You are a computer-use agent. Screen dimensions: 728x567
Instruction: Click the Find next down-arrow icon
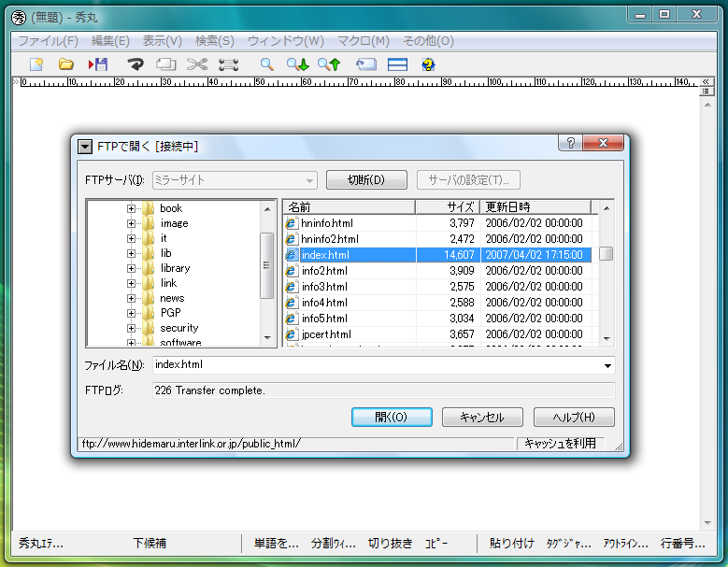[x=297, y=64]
